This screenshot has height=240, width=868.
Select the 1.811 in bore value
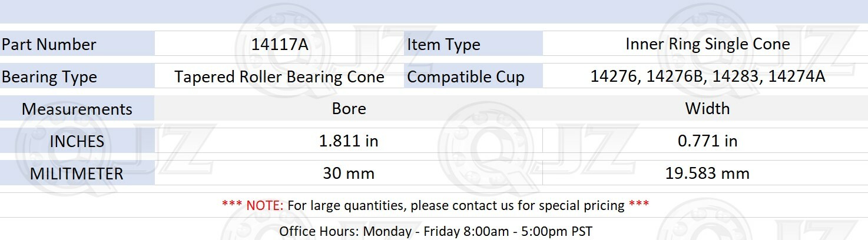click(349, 141)
